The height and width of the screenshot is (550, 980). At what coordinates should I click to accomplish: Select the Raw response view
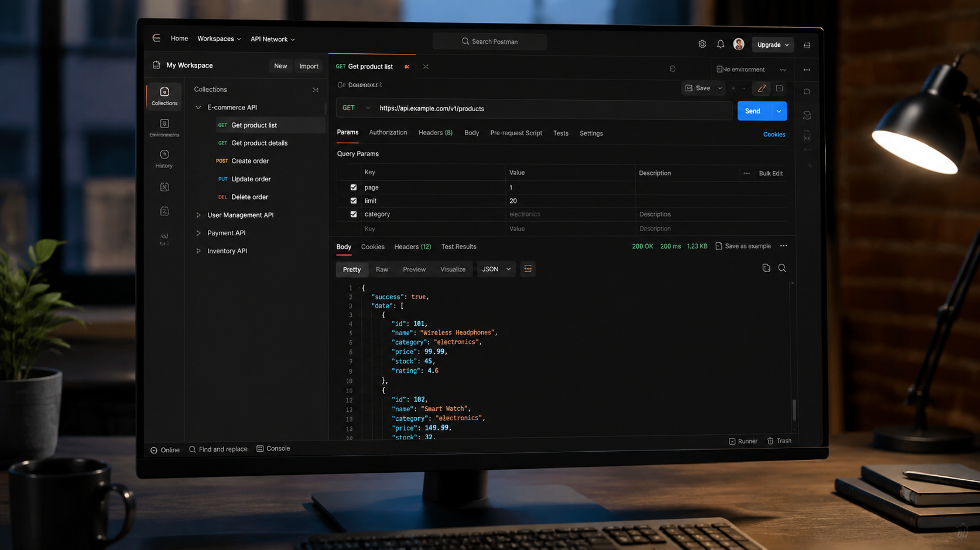(x=382, y=269)
